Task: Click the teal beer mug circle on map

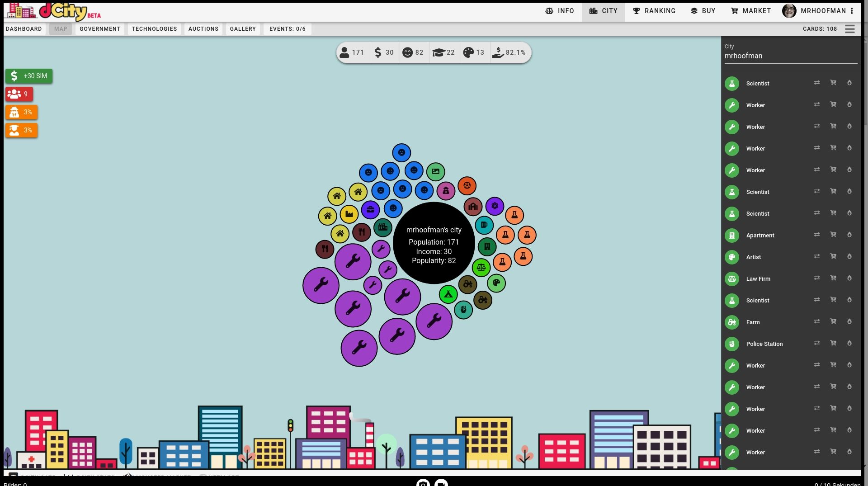Action: point(484,225)
